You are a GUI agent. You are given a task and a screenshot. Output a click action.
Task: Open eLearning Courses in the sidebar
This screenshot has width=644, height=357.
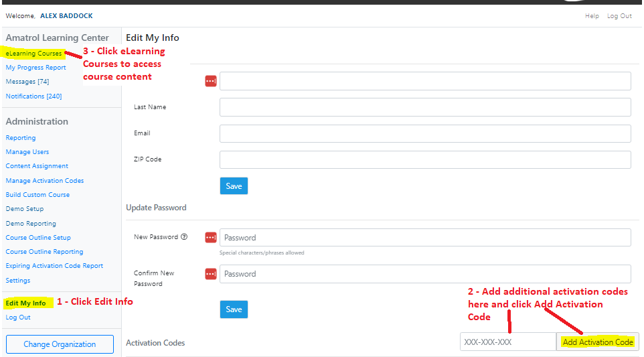point(33,54)
